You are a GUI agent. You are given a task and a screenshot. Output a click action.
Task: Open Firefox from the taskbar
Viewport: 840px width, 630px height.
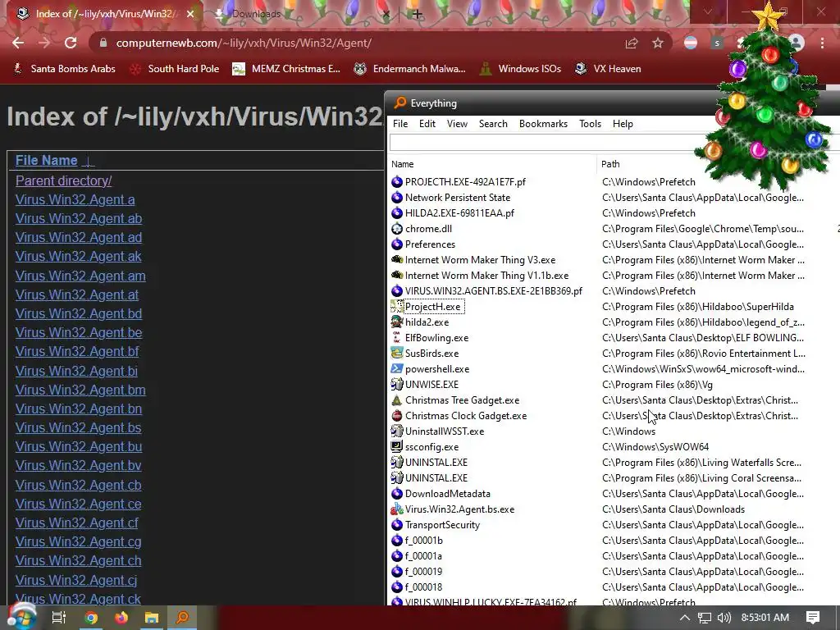coord(121,618)
